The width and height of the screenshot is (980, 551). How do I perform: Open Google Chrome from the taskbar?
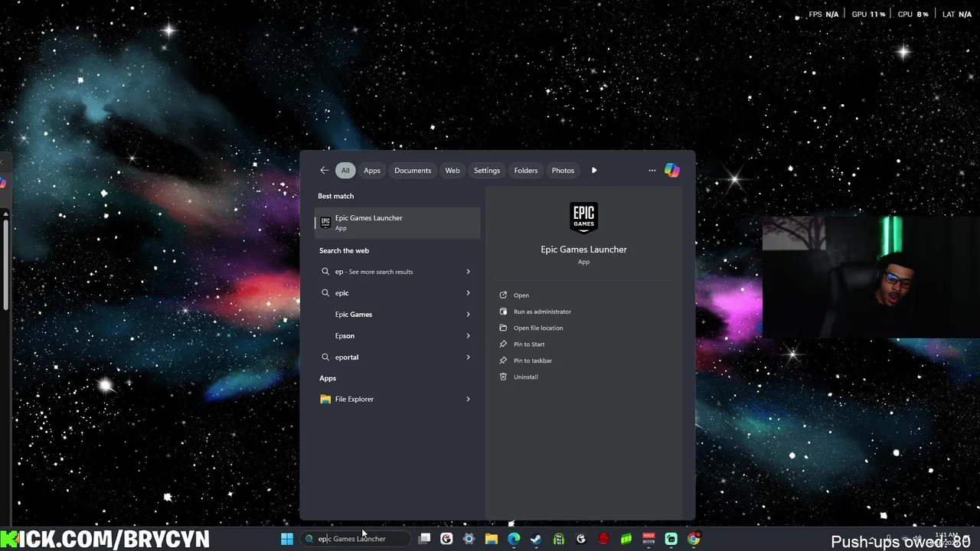693,539
